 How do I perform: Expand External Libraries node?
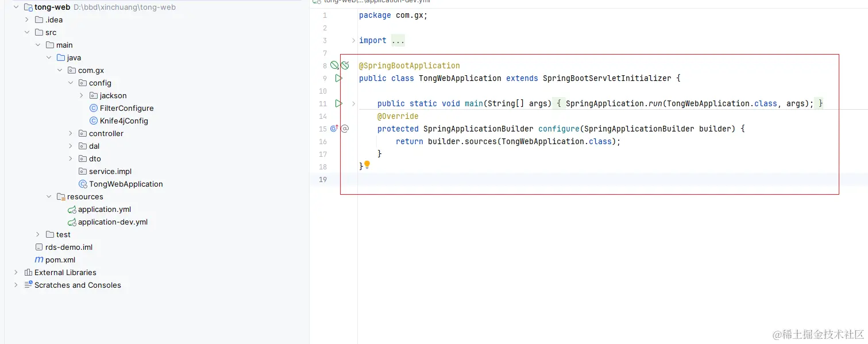pyautogui.click(x=16, y=273)
